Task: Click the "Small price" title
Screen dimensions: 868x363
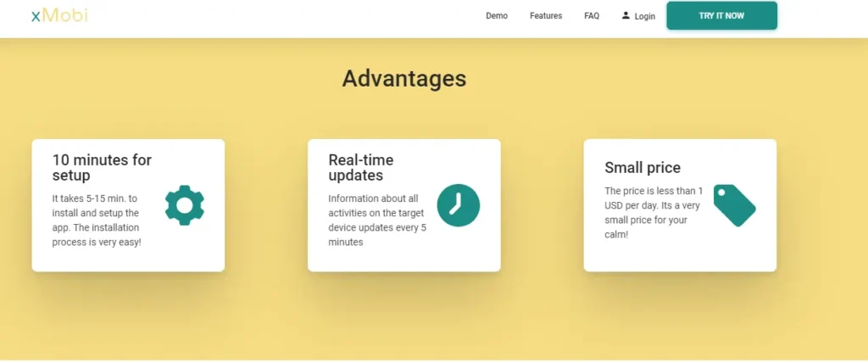Action: (643, 168)
